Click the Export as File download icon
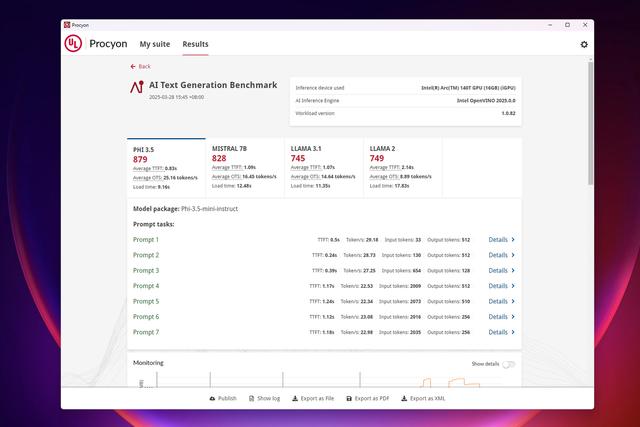The image size is (640, 427). tap(295, 398)
